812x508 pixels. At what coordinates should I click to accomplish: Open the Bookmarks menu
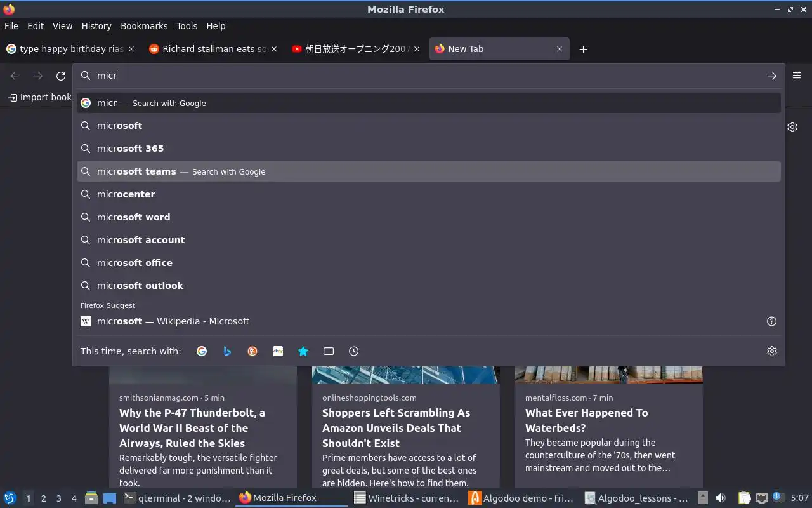(144, 26)
